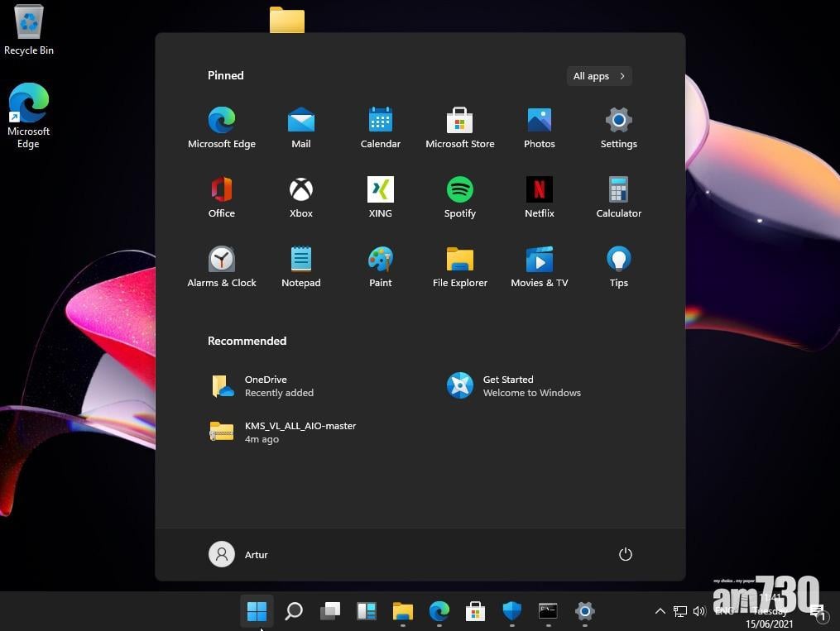Viewport: 840px width, 631px height.
Task: Click the Start button on the taskbar
Action: (257, 611)
